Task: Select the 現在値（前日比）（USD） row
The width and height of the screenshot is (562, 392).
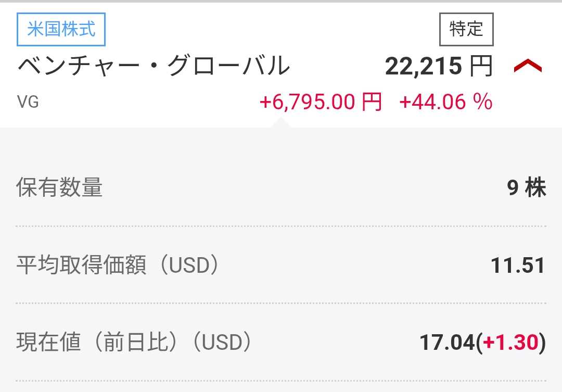Action: tap(281, 342)
